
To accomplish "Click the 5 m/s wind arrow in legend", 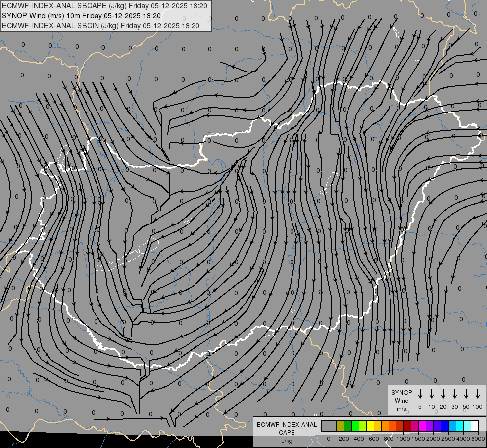I will [420, 393].
